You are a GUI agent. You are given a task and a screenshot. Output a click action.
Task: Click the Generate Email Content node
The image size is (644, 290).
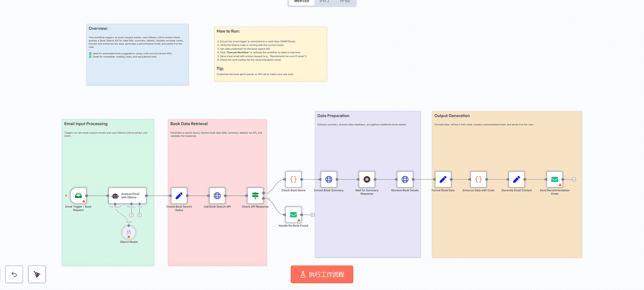tap(516, 179)
